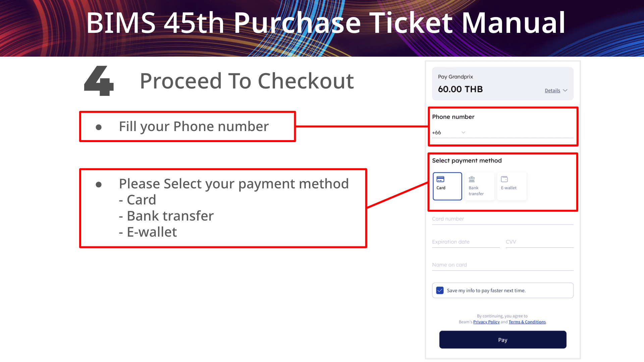
Task: Click the credit card icon inside Card option
Action: point(440,180)
